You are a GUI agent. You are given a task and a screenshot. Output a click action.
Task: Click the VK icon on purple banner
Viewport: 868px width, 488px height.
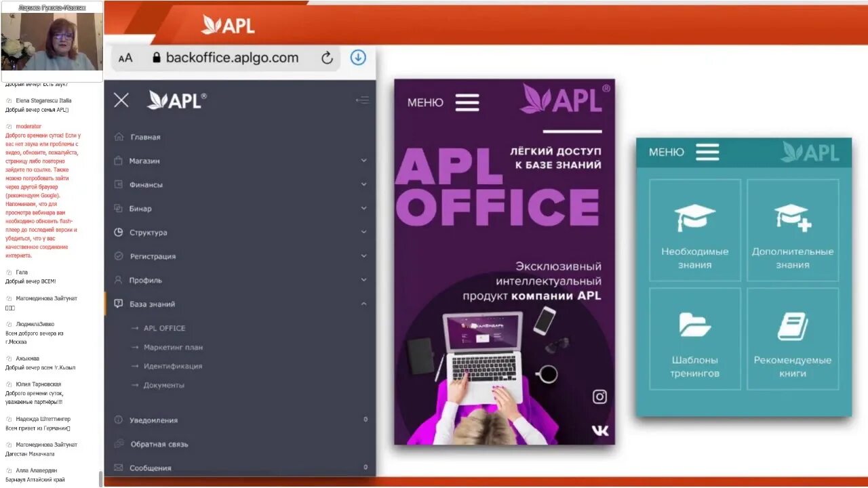coord(599,430)
